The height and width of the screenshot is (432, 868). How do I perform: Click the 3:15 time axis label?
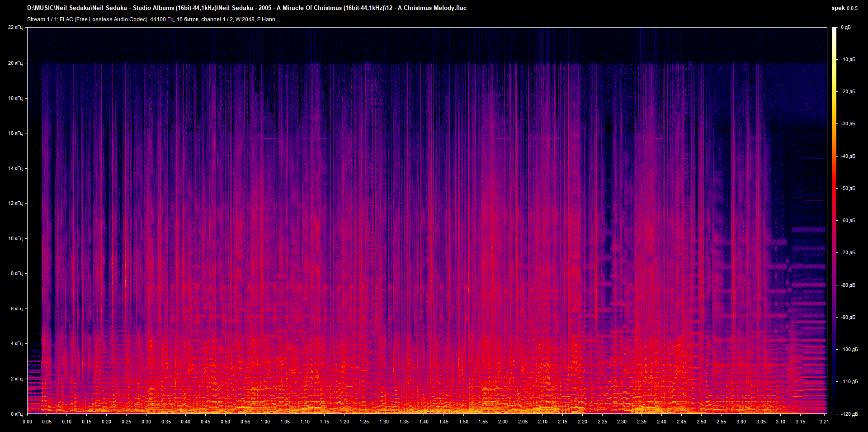point(800,422)
